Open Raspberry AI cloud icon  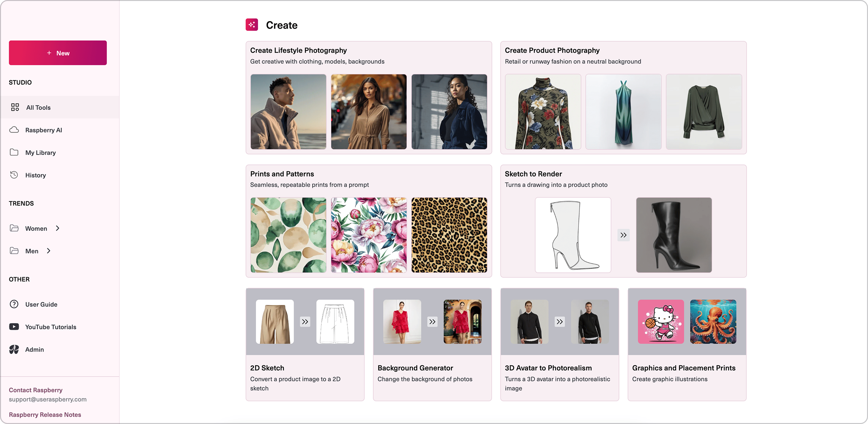coord(14,130)
